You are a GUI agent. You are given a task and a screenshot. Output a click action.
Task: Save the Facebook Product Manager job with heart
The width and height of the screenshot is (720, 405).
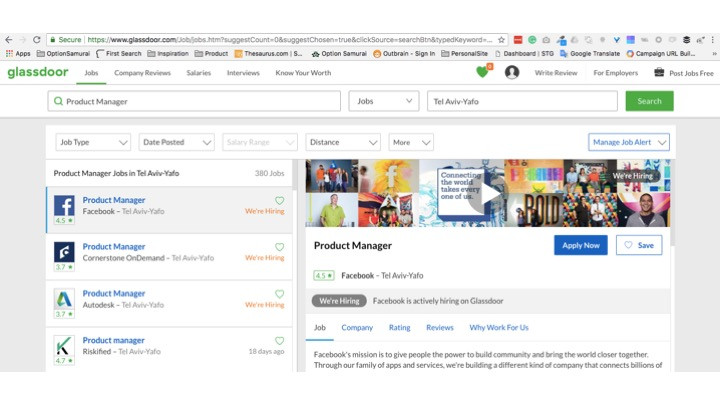280,200
